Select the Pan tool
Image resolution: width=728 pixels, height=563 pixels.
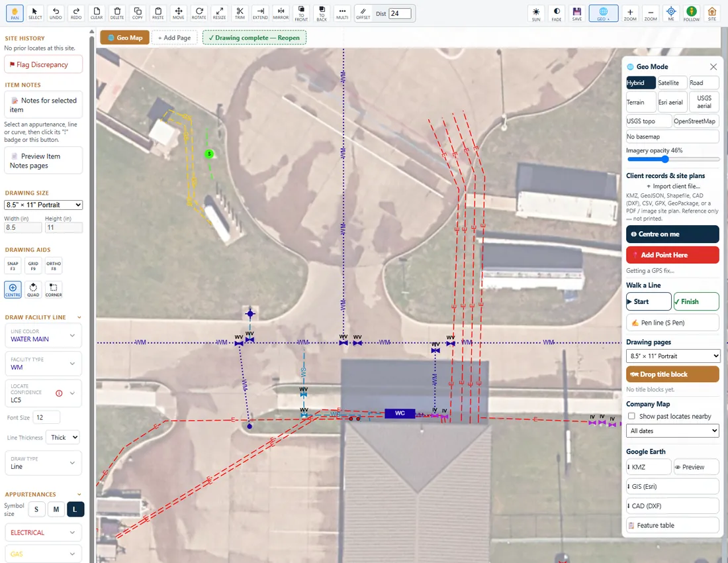[15, 13]
